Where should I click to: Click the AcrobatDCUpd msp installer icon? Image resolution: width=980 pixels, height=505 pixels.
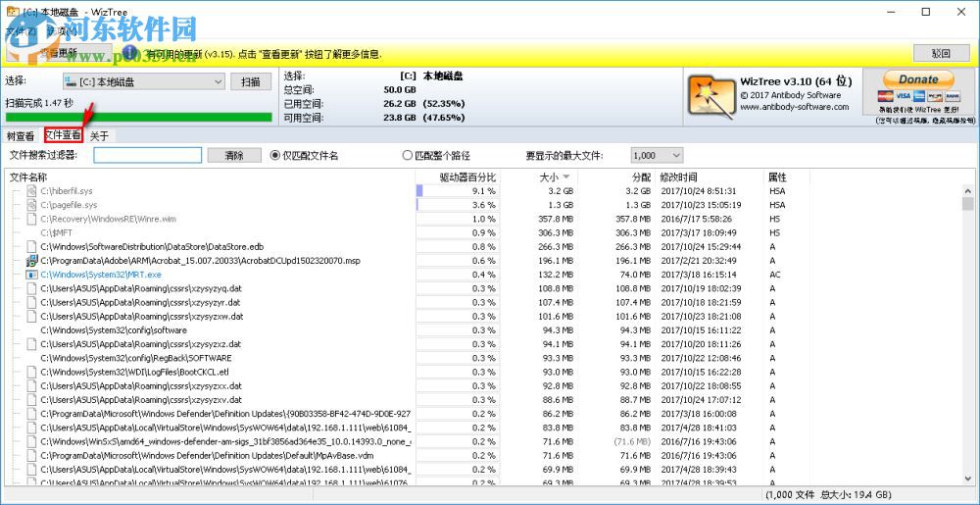pyautogui.click(x=31, y=261)
